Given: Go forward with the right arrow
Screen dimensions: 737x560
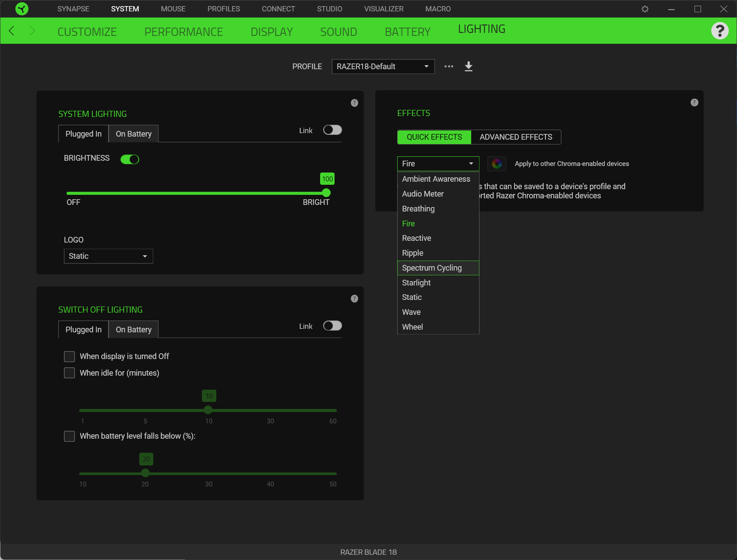Looking at the screenshot, I should click(32, 31).
